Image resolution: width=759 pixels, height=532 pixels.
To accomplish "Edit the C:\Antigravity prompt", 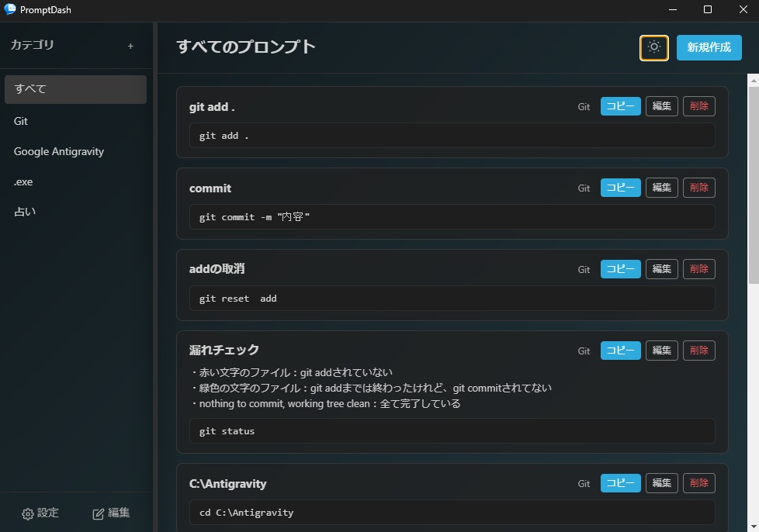I will click(662, 483).
